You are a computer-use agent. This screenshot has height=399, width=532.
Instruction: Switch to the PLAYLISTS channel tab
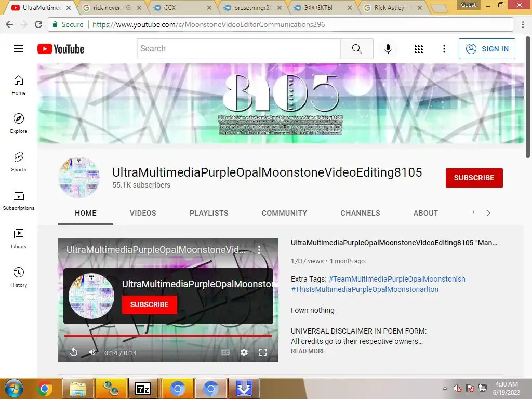(209, 213)
